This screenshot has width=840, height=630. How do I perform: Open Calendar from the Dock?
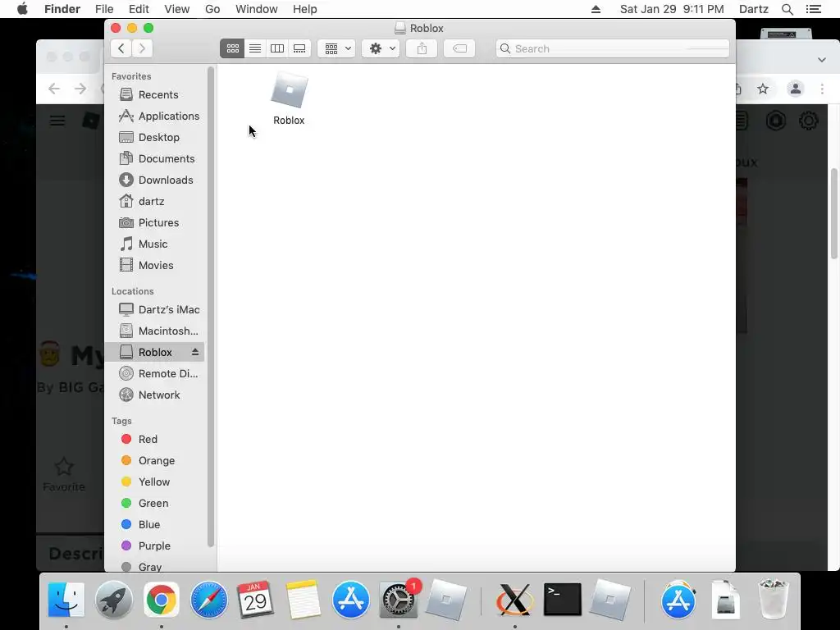[x=256, y=600]
